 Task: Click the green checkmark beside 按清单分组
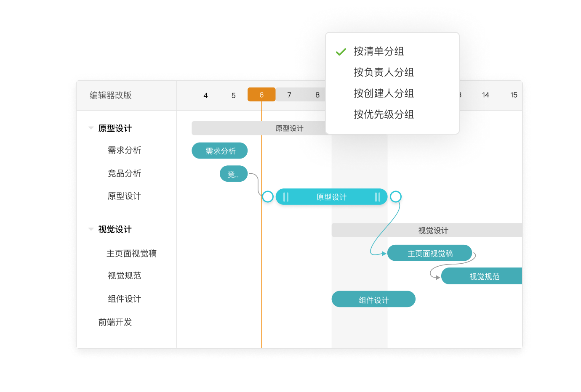[x=341, y=52]
